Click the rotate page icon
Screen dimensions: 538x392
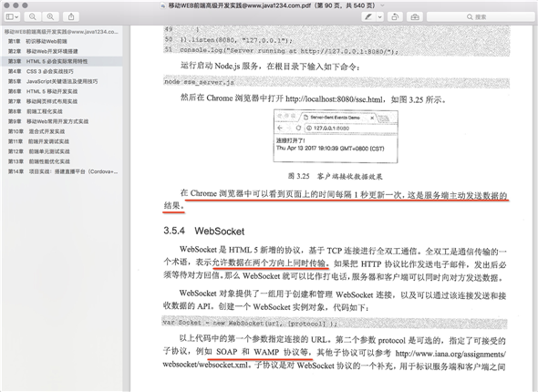pos(395,16)
